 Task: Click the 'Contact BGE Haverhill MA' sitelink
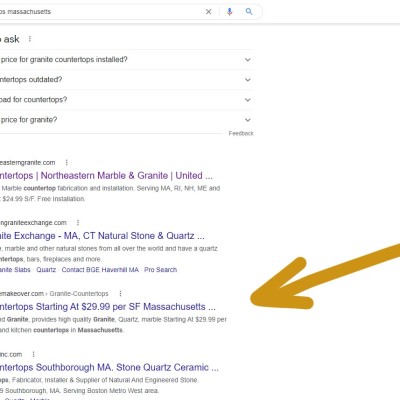coord(100,270)
